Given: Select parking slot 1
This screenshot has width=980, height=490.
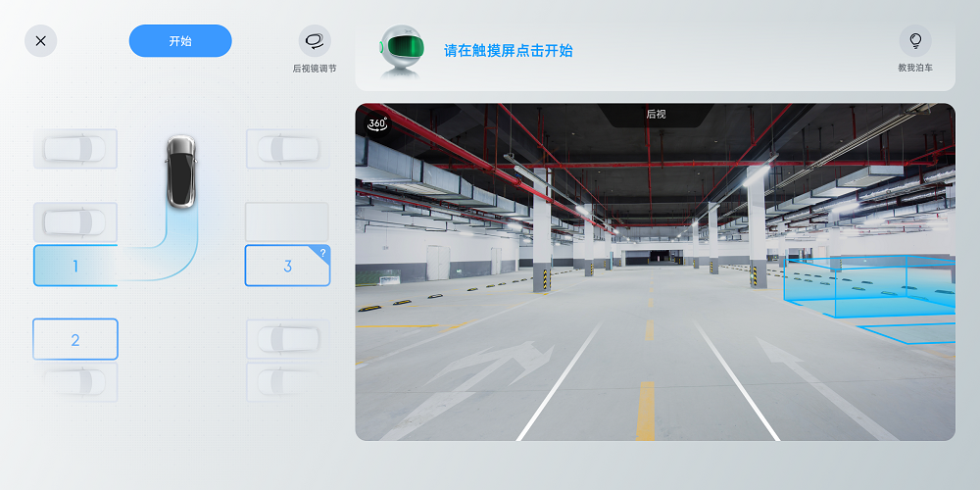Looking at the screenshot, I should (x=75, y=266).
